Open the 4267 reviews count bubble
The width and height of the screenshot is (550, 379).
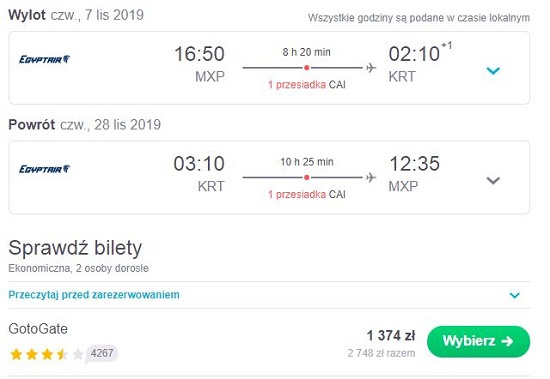point(102,353)
